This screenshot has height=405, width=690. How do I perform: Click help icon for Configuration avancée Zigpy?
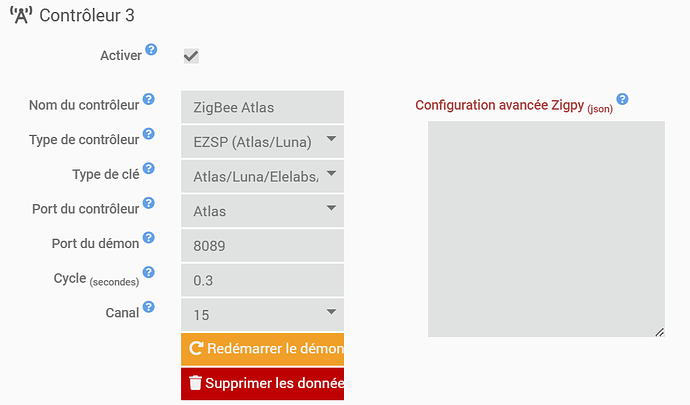[x=622, y=100]
